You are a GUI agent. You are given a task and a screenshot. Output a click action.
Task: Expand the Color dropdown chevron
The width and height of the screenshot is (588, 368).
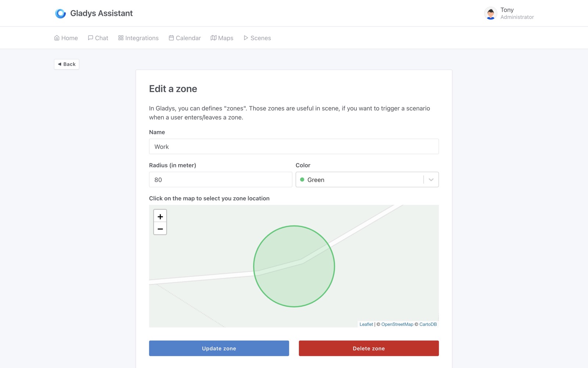click(x=431, y=180)
